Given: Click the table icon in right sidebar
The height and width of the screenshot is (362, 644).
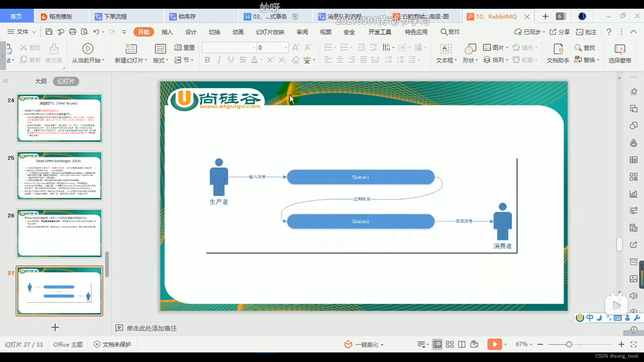Looking at the screenshot, I should point(633,160).
